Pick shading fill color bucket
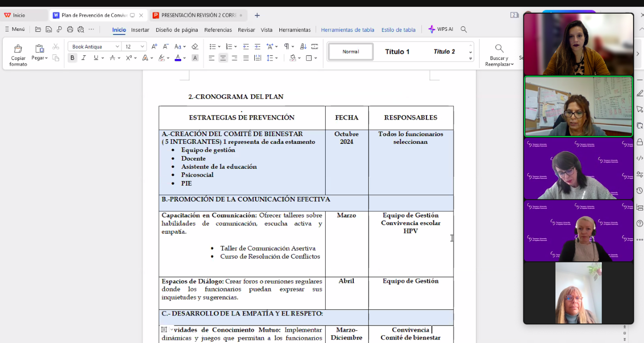This screenshot has width=644, height=343. [293, 58]
